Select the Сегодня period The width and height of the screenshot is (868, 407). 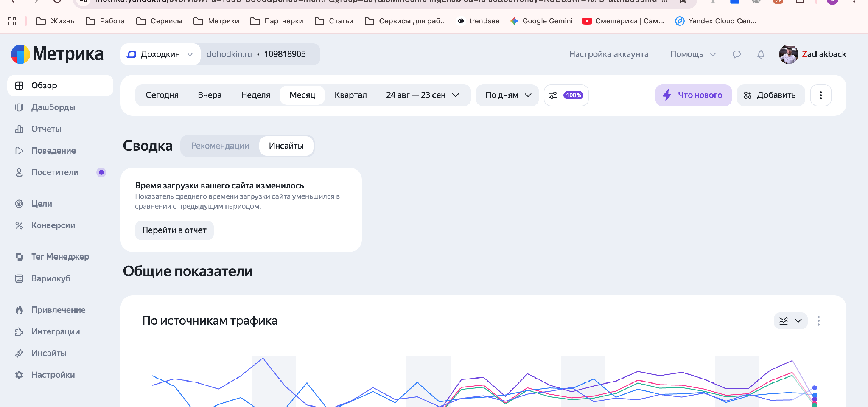(x=162, y=95)
